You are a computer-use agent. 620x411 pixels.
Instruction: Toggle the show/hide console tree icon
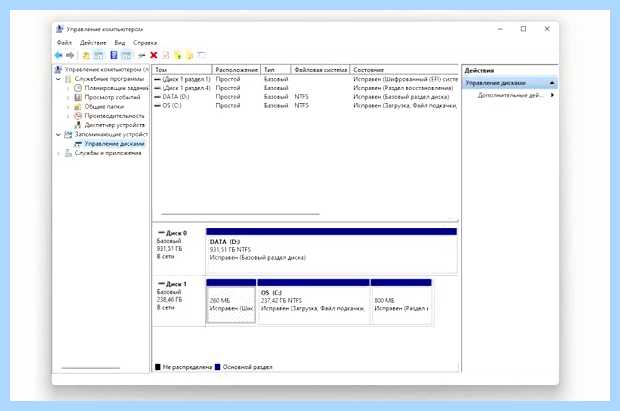pos(98,55)
